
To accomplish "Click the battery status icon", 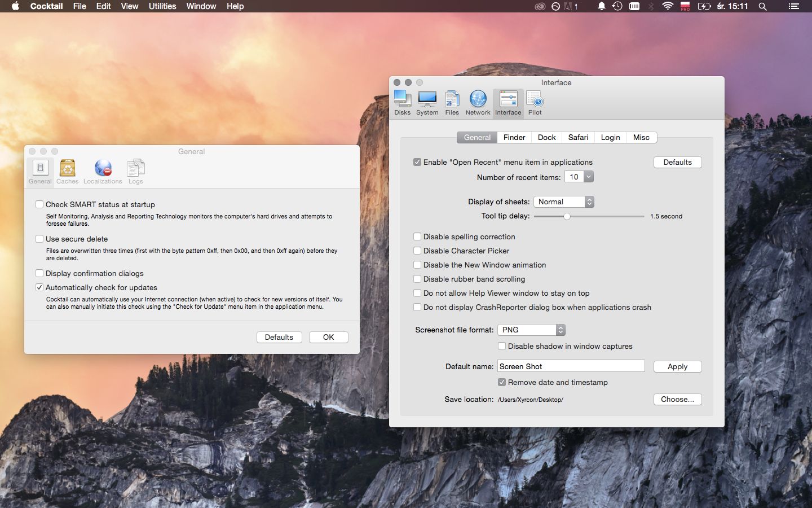I will (704, 6).
